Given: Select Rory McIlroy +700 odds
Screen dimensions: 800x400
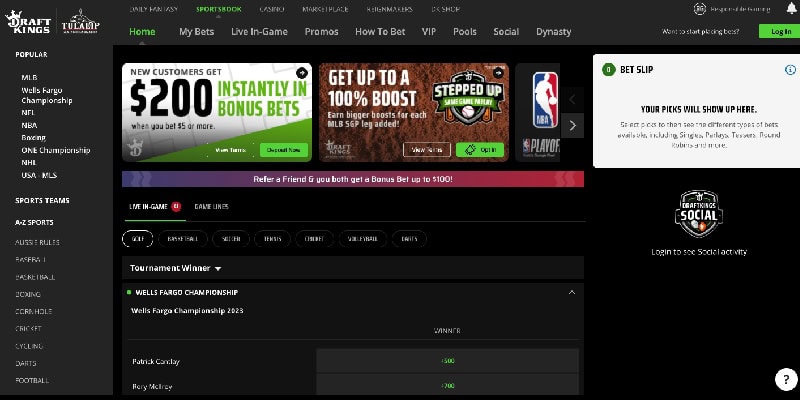Looking at the screenshot, I should (x=447, y=386).
